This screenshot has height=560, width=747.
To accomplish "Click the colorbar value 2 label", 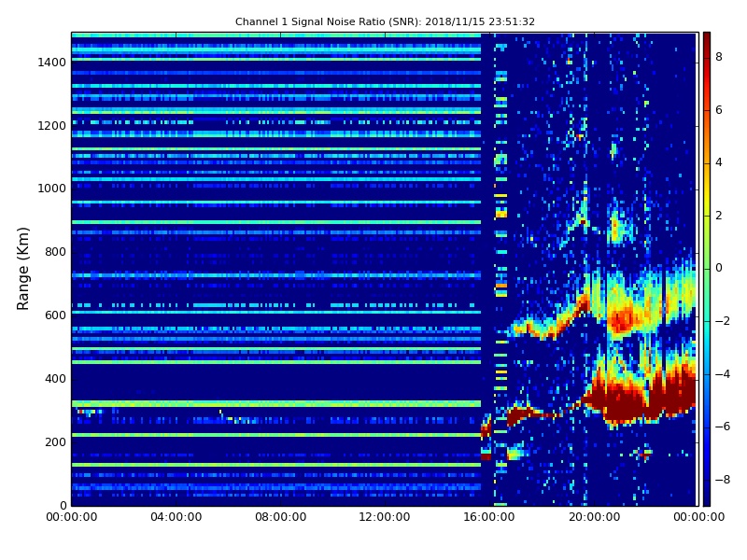I will [719, 216].
